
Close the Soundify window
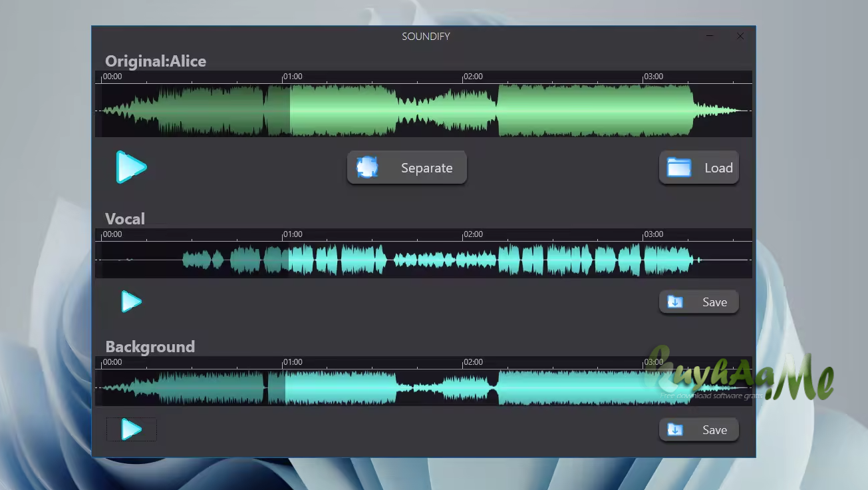(x=740, y=36)
